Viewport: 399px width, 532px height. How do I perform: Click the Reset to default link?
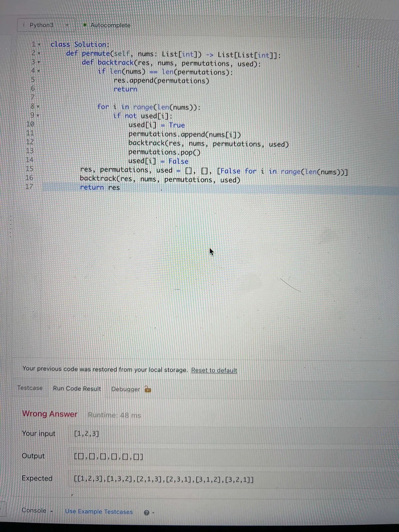[214, 370]
